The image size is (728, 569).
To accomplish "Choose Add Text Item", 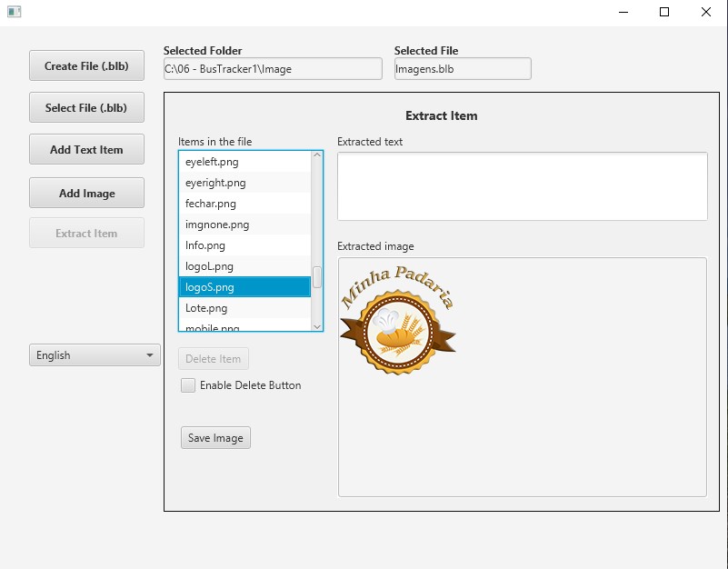I will 86,149.
